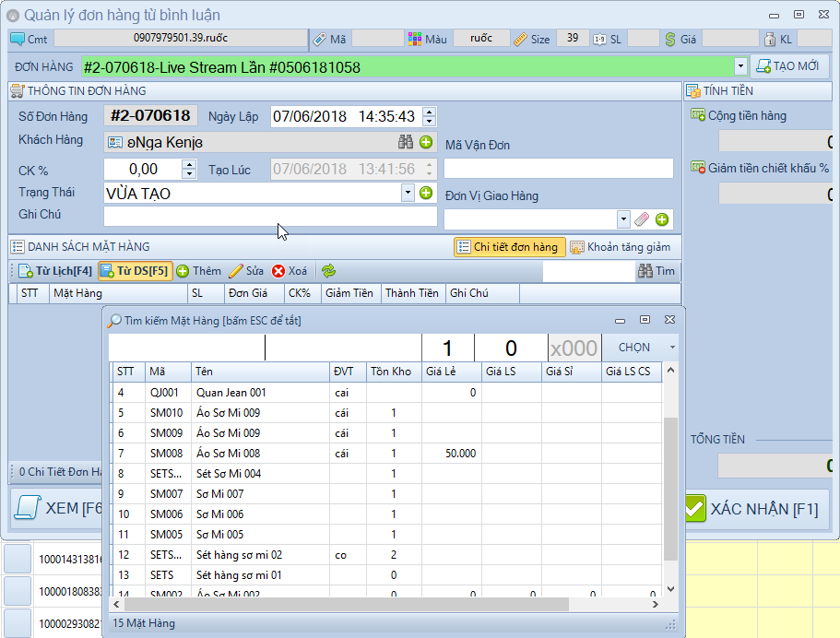Select row Sét Sơ Mi 004

click(387, 474)
